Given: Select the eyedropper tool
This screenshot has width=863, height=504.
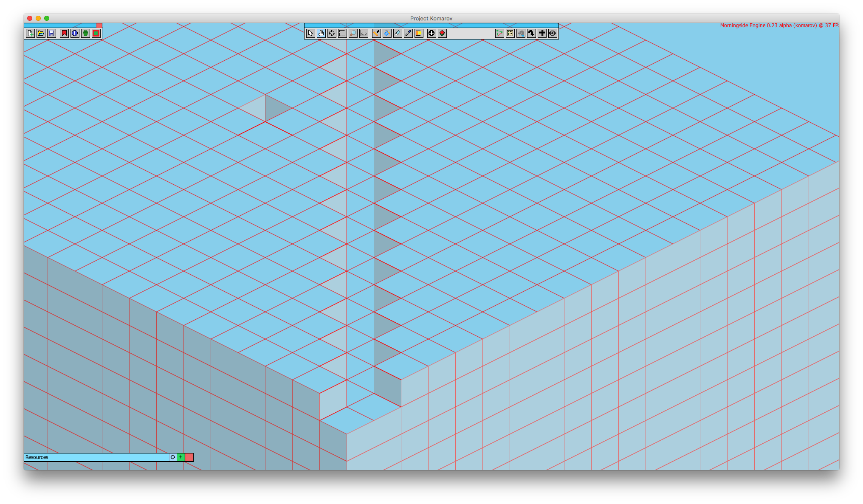Looking at the screenshot, I should pyautogui.click(x=408, y=34).
